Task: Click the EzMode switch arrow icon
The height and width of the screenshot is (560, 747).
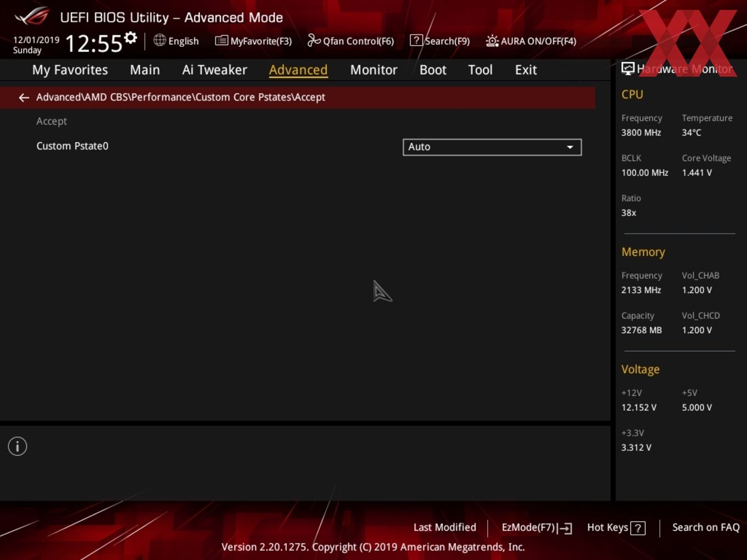Action: (565, 528)
